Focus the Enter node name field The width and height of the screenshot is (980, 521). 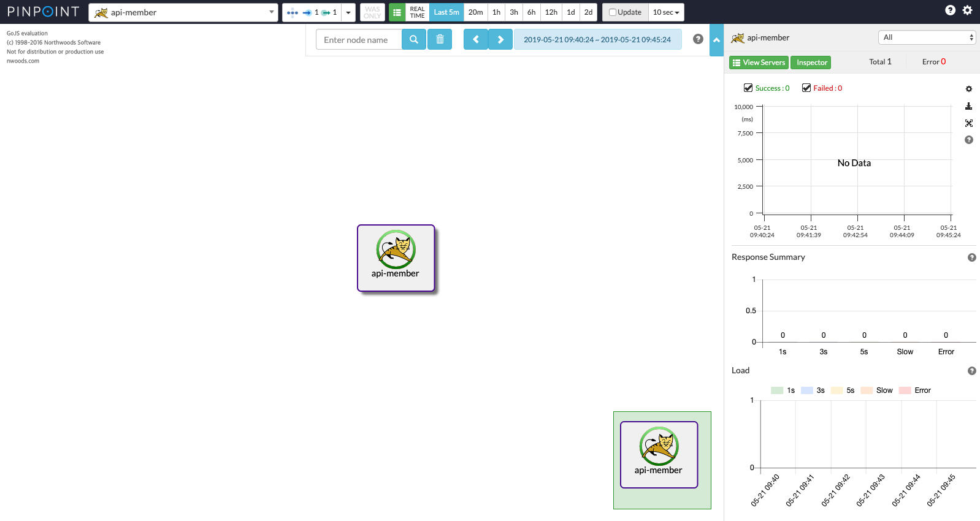[x=359, y=40]
